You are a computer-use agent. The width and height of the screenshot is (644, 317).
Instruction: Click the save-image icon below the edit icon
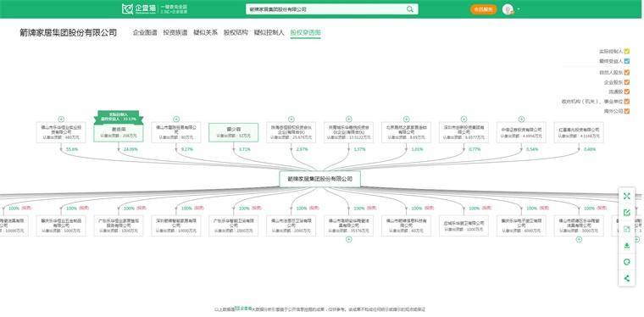pos(627,229)
